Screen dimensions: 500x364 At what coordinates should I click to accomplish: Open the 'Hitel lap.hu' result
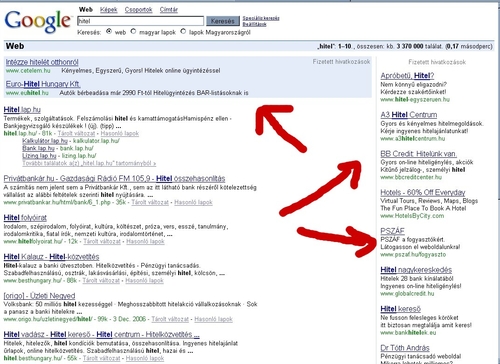pos(22,110)
